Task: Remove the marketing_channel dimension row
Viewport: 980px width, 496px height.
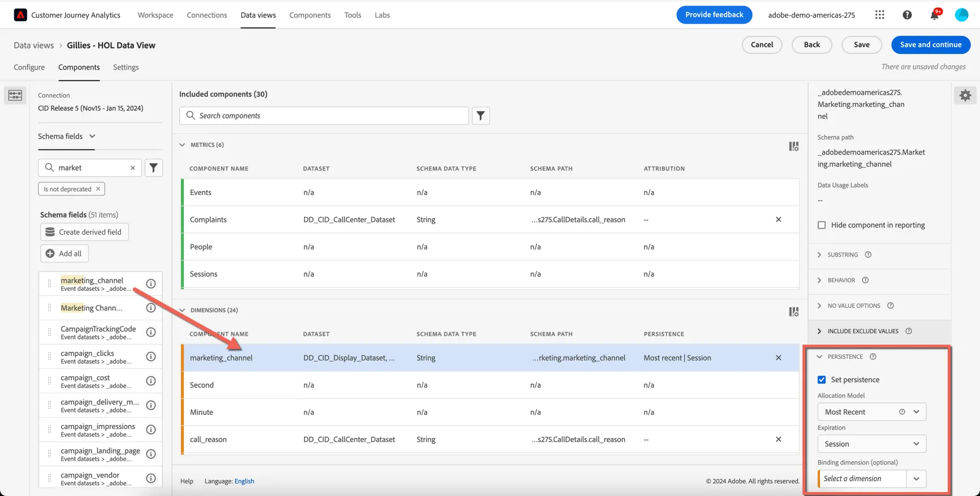Action: pos(778,358)
